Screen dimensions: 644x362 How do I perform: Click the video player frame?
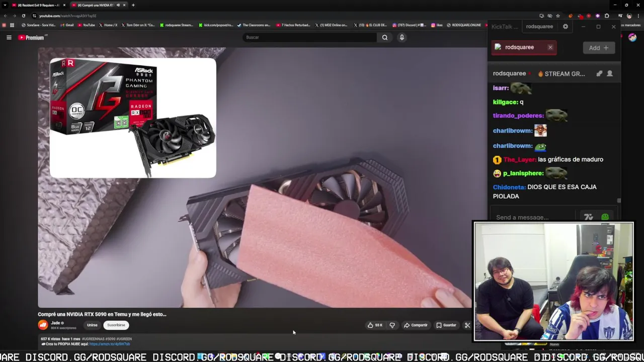pyautogui.click(x=255, y=177)
